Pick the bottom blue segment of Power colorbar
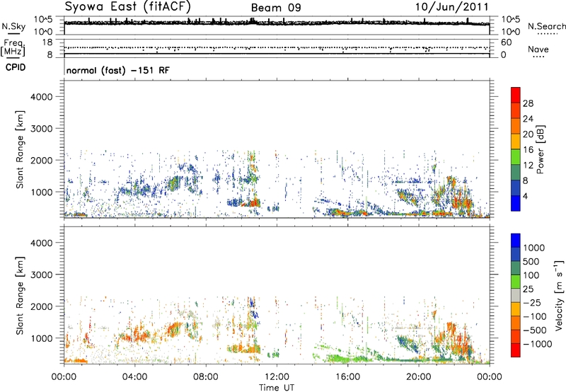 [516, 203]
